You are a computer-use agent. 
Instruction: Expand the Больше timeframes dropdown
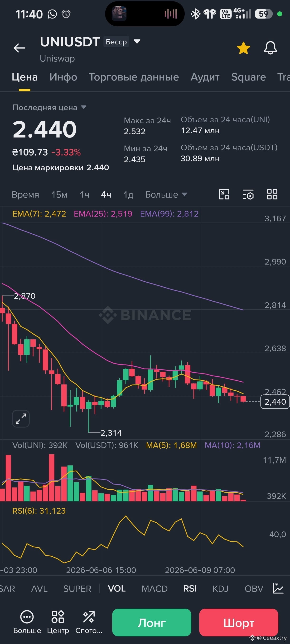(166, 194)
